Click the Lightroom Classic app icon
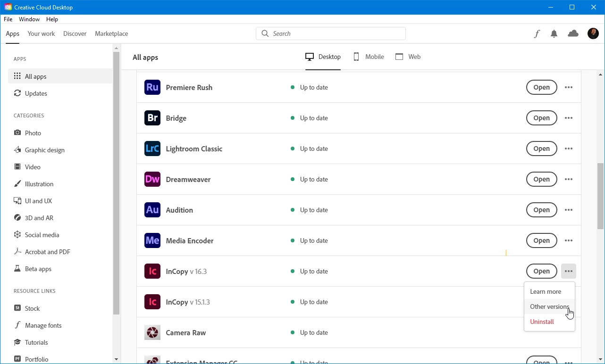 point(152,149)
